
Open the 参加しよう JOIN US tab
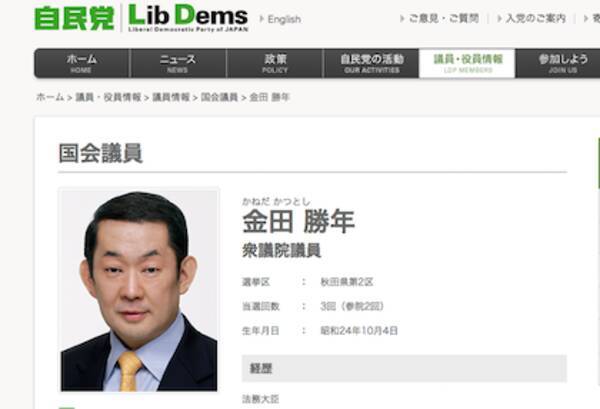[562, 64]
